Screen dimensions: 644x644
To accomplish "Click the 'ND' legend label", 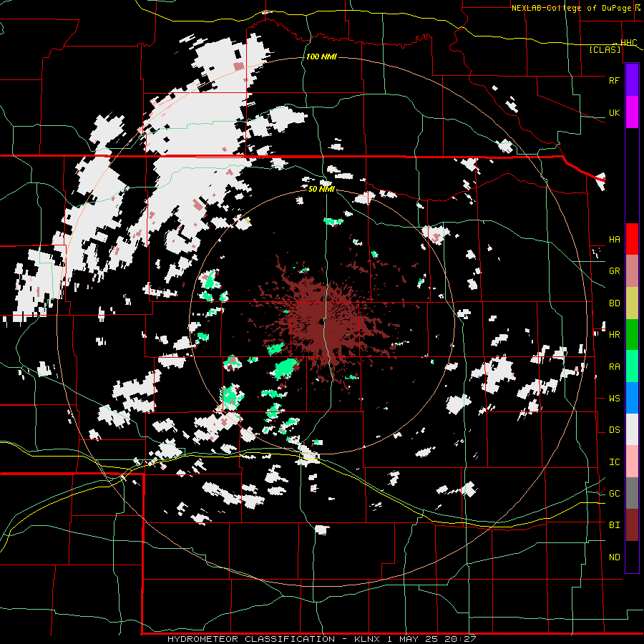I will pos(614,557).
